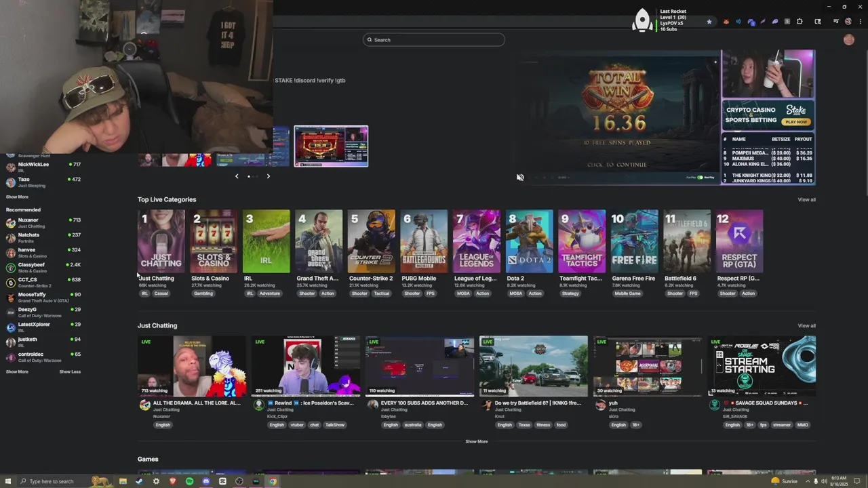Click the Tactical tag under Counter-Strike 2
868x488 pixels.
tap(382, 293)
